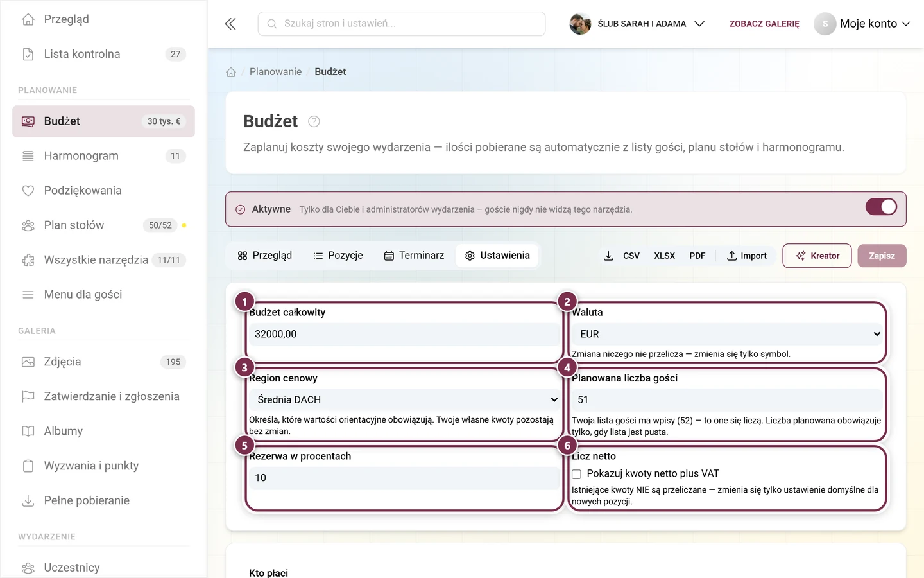Click the Lista kontrolna document icon
Screen dimensions: 924x578
point(28,54)
